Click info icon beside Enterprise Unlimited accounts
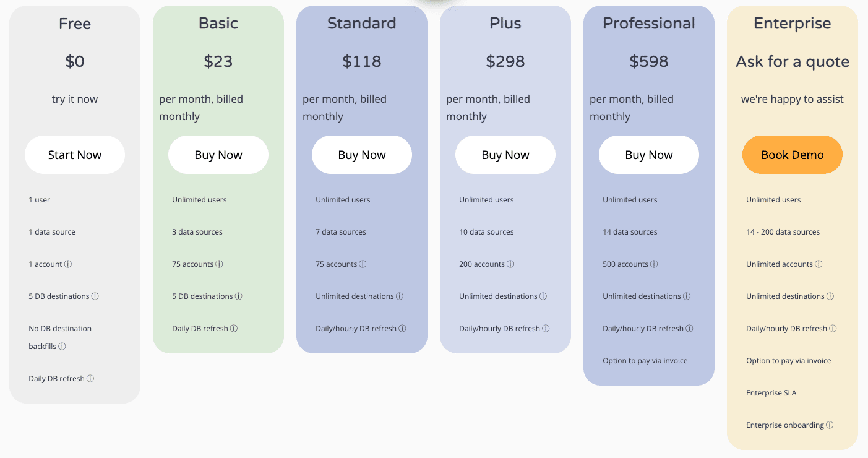The width and height of the screenshot is (868, 458). [x=819, y=264]
